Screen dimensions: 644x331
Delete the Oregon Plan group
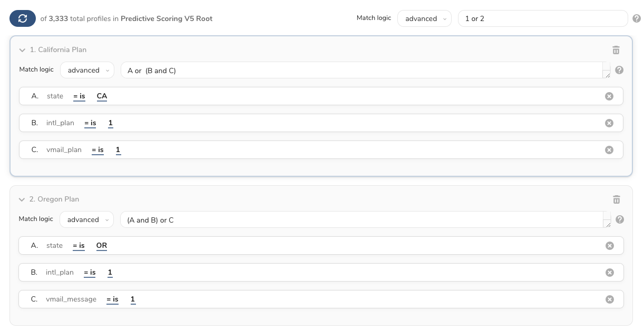(616, 199)
